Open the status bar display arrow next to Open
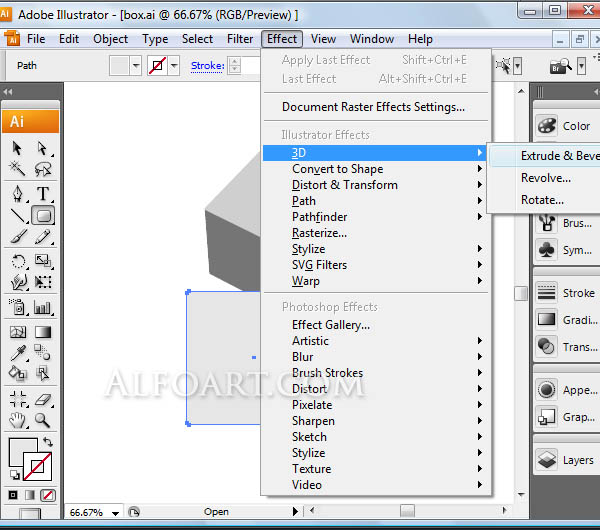This screenshot has width=600, height=530. 295,511
